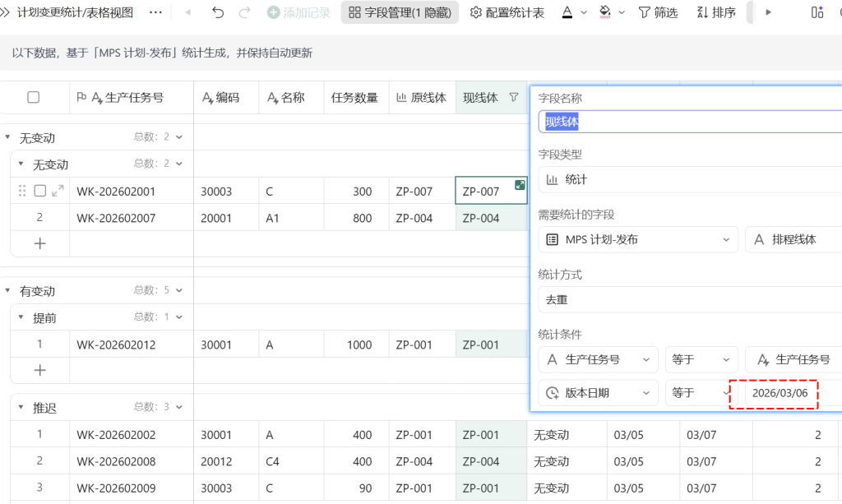The image size is (842, 504).
Task: Open 统计方式 去重 selector
Action: (x=690, y=300)
